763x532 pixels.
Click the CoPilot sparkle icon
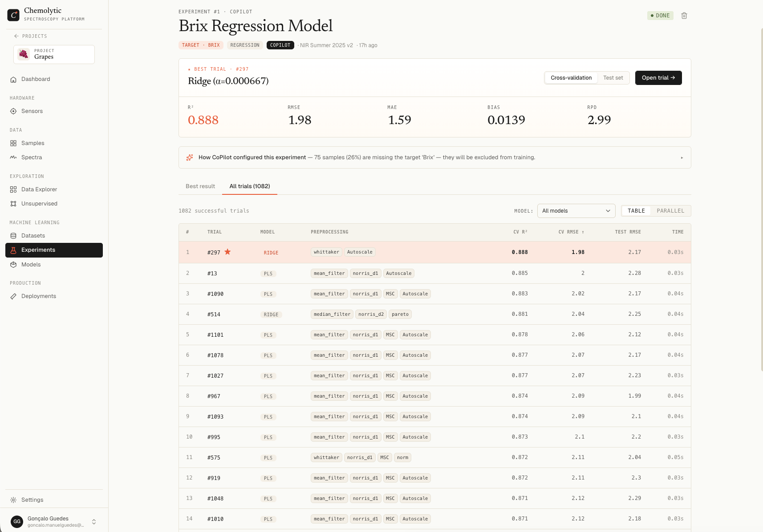(190, 157)
